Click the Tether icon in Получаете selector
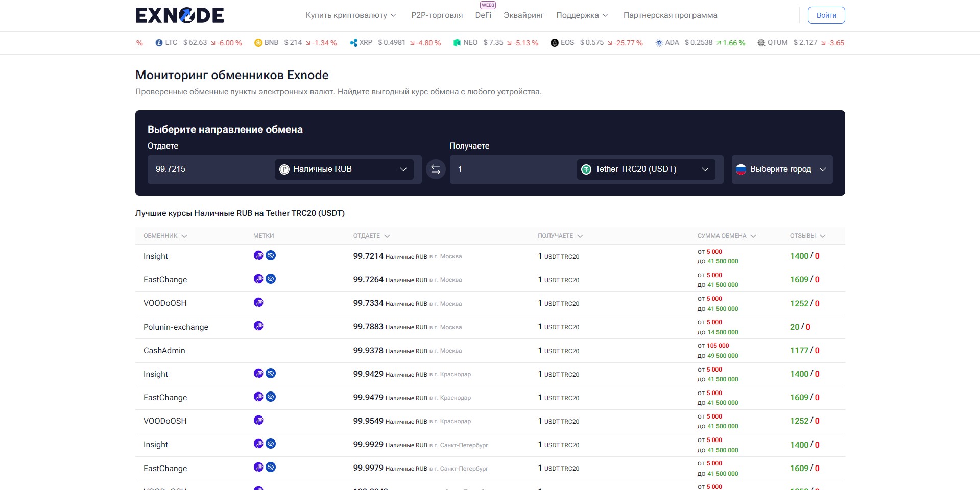980x490 pixels. (586, 169)
